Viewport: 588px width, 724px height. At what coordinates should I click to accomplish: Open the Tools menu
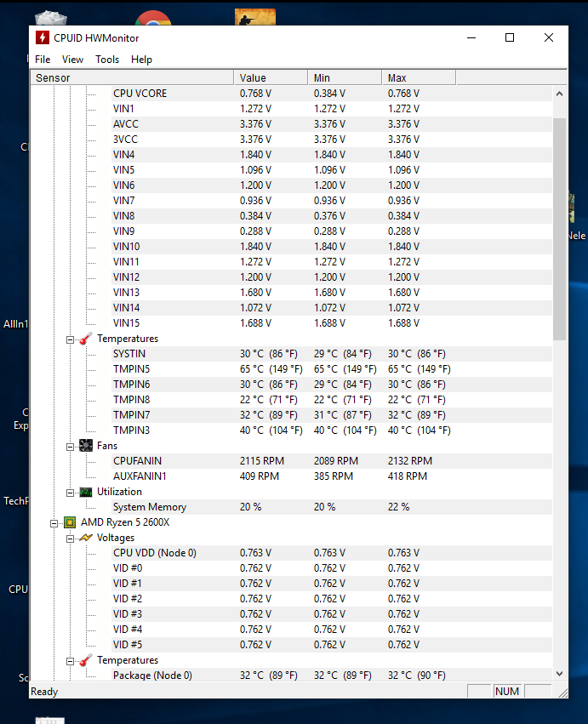pos(107,60)
